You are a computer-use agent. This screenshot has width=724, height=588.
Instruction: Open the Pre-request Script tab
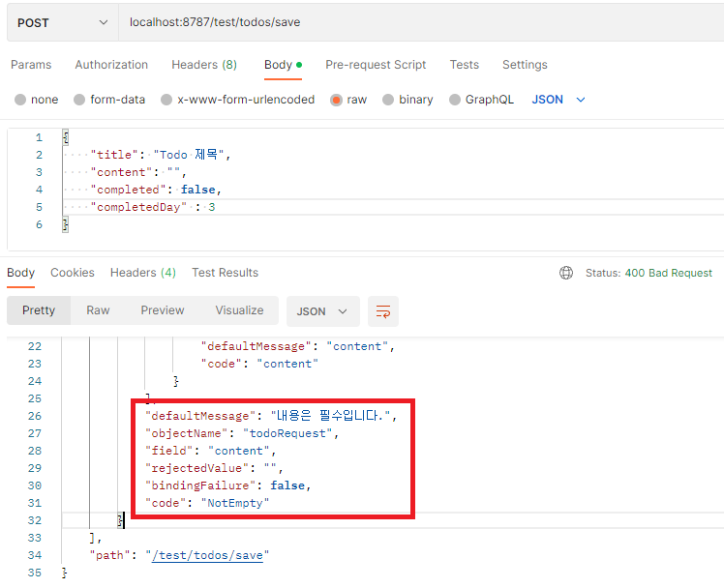pos(376,65)
